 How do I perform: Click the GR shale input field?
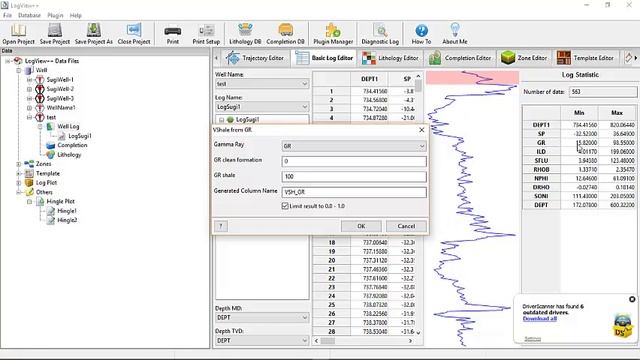[x=354, y=177]
